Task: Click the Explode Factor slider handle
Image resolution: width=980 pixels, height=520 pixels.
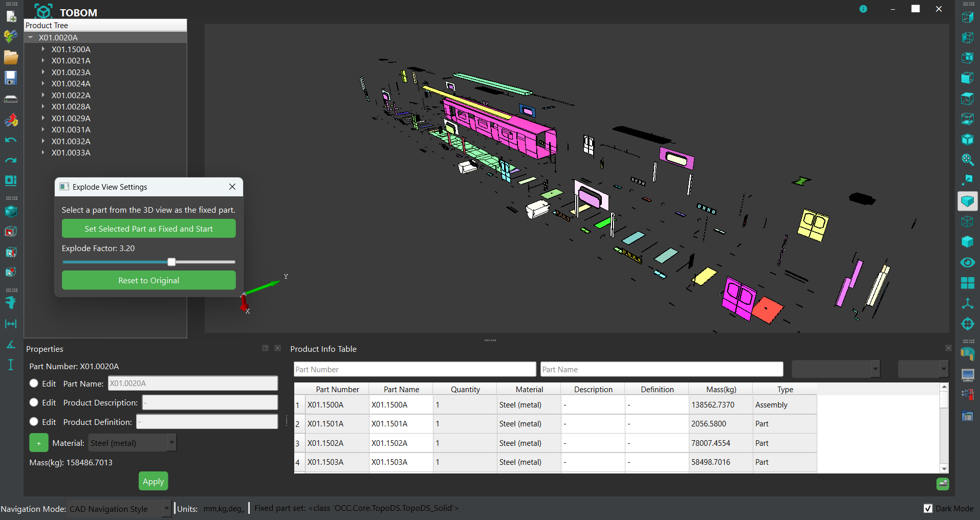Action: (x=172, y=262)
